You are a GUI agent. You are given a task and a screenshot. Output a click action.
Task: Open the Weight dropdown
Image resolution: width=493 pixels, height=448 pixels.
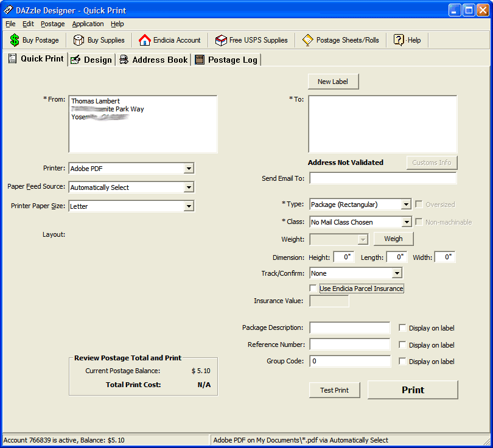coord(363,240)
